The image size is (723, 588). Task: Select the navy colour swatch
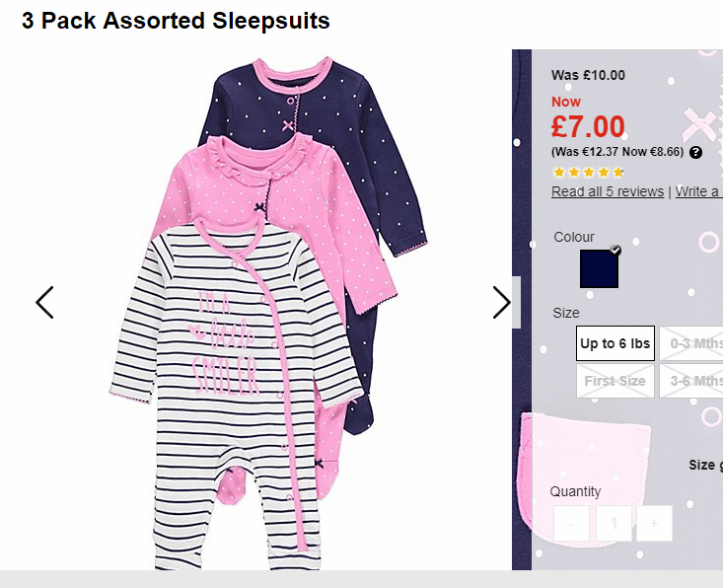click(x=599, y=269)
